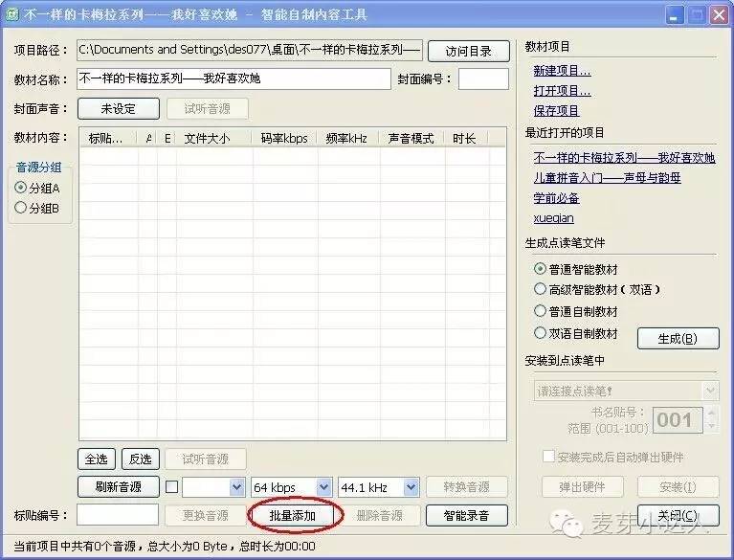Click the app icon in title bar
The width and height of the screenshot is (734, 560).
12,14
